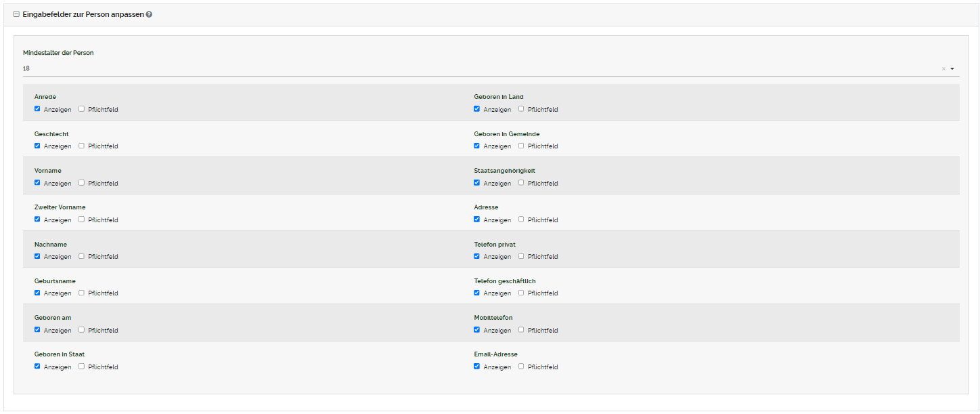Uncheck Anzeigen for Anrede
This screenshot has height=414, width=980.
click(37, 108)
